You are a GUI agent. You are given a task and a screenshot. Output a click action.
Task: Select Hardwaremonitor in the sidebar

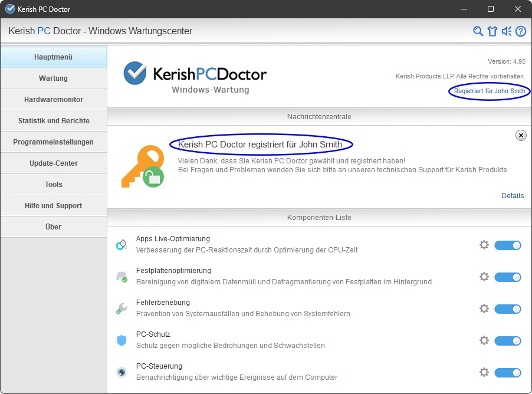53,99
